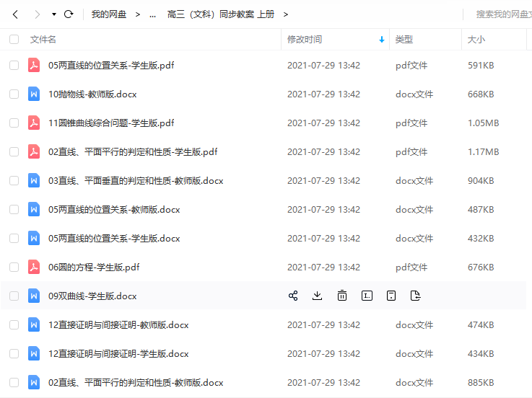The width and height of the screenshot is (532, 398).
Task: Click the back navigation arrow
Action: pyautogui.click(x=15, y=14)
